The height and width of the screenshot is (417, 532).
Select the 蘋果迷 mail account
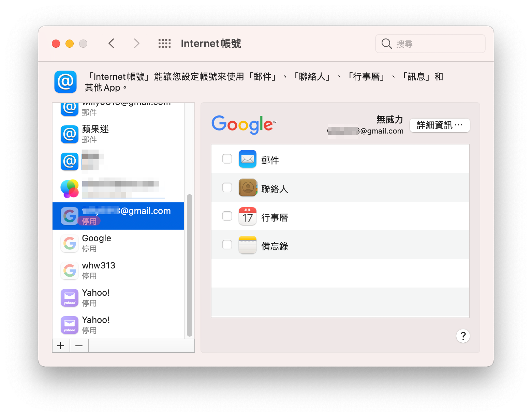click(118, 134)
